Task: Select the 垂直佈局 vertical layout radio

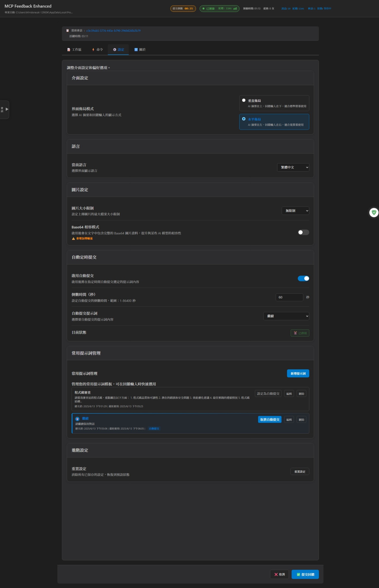Action: pyautogui.click(x=244, y=100)
